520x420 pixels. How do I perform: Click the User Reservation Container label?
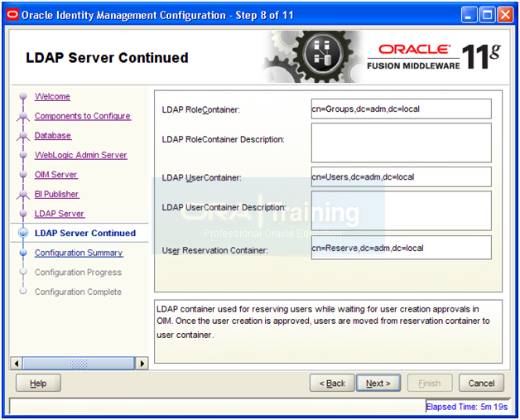(215, 250)
